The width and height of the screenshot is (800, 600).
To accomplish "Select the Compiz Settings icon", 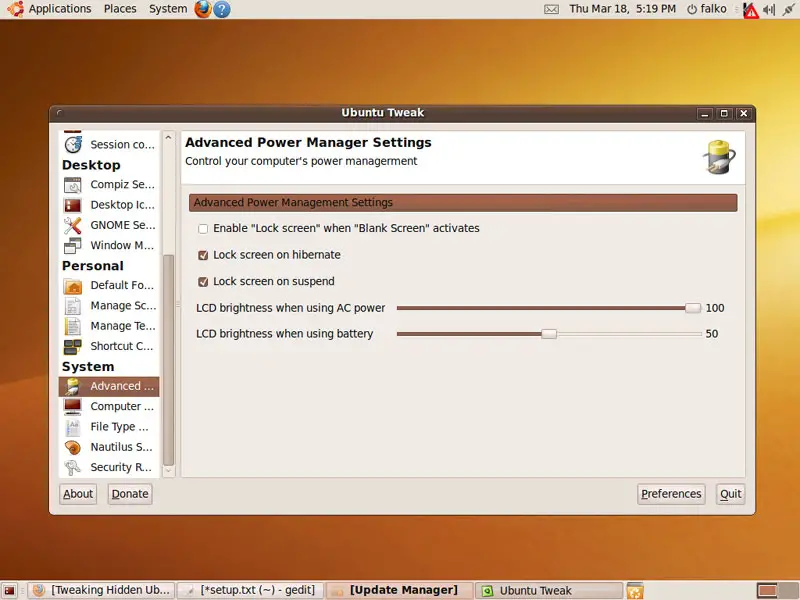I will 73,185.
